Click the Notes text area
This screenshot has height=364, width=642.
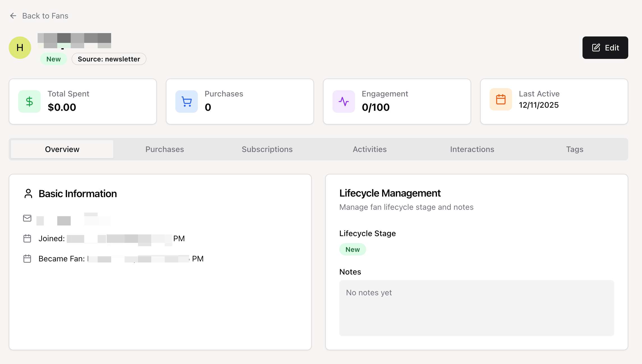(476, 308)
